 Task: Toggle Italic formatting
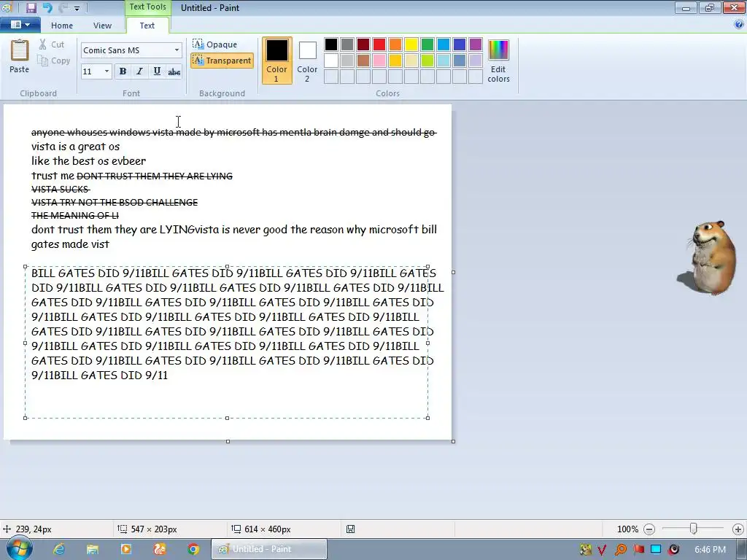[139, 71]
